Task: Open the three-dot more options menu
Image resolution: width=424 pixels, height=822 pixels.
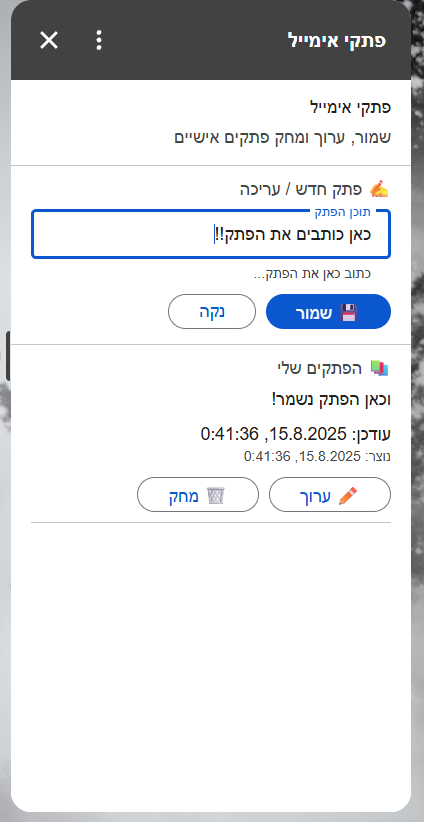Action: click(x=99, y=40)
